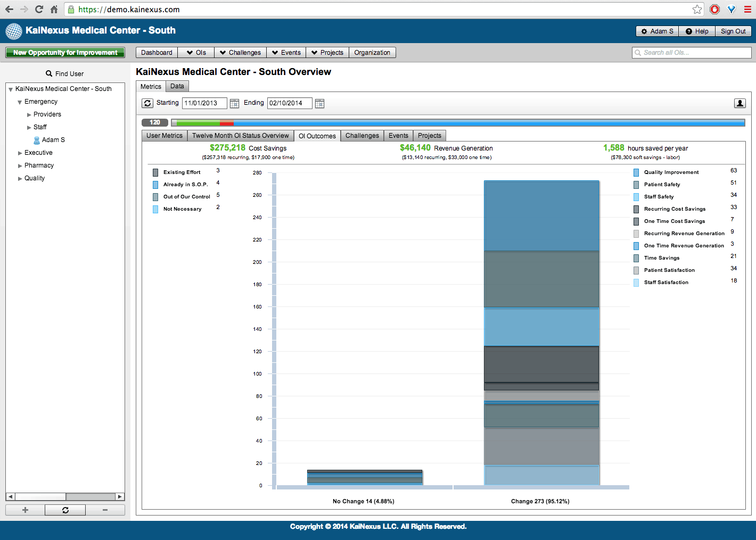Switch to the Events metrics tab

398,136
